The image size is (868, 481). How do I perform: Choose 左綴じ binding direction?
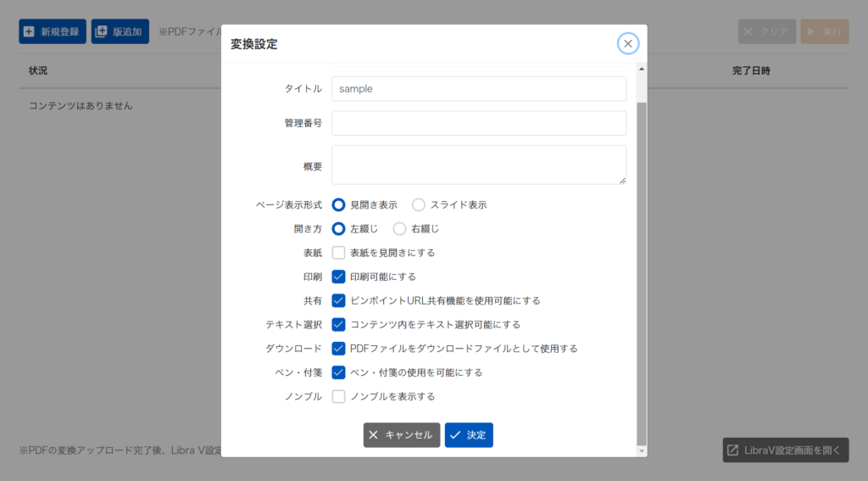[339, 228]
